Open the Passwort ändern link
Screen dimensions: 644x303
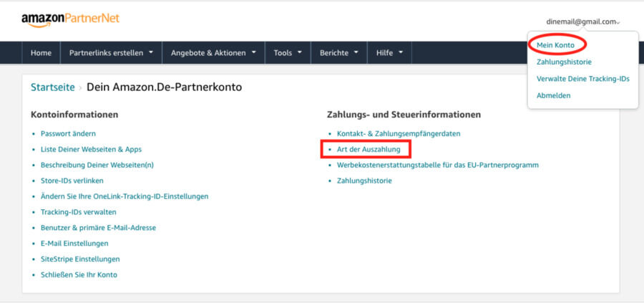coord(68,133)
